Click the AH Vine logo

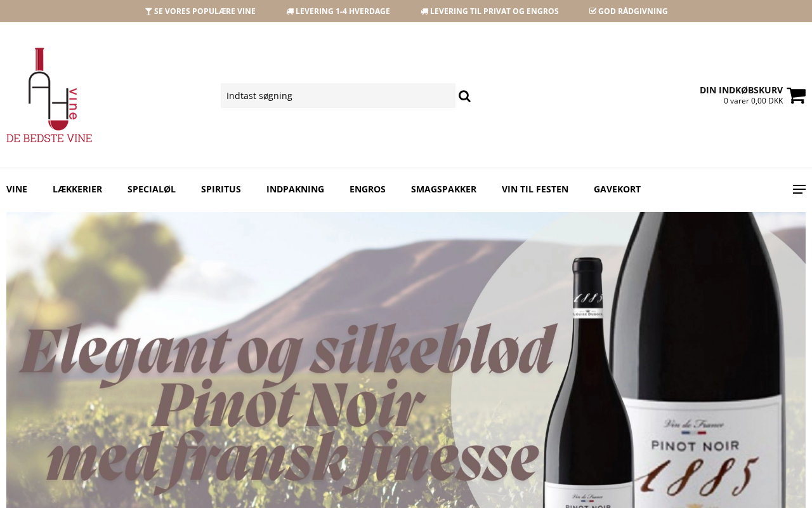tap(49, 95)
